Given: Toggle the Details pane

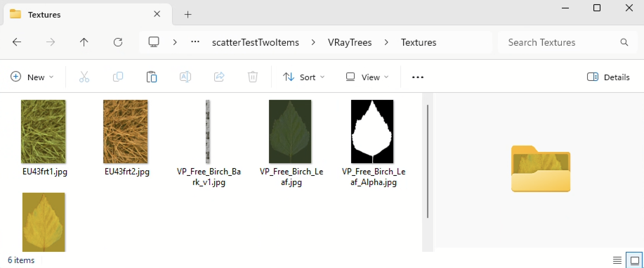Looking at the screenshot, I should point(608,77).
